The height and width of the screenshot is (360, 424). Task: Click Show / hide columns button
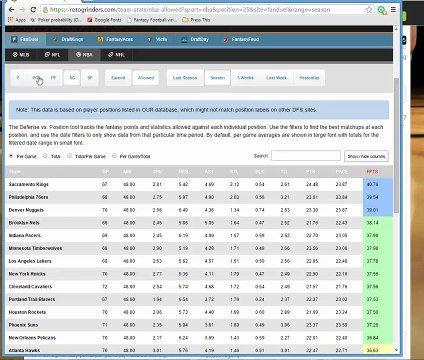(x=366, y=156)
